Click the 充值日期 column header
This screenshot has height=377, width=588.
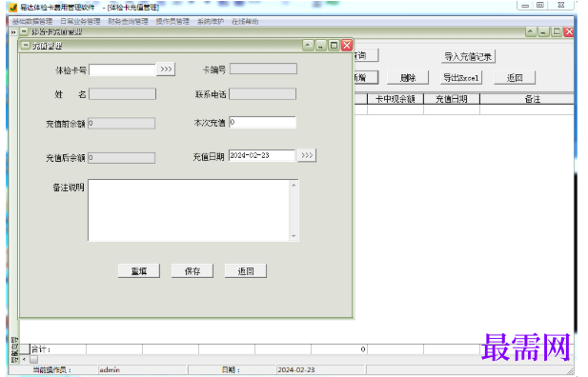coord(452,99)
